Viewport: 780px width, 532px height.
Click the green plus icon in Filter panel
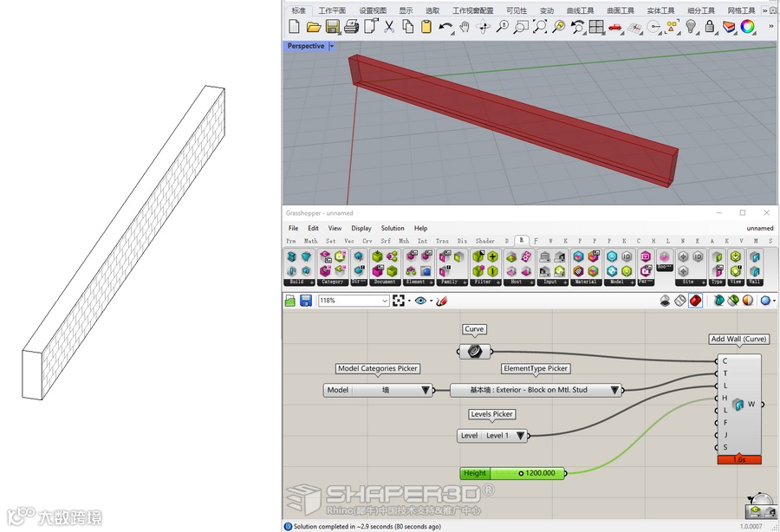pos(492,256)
